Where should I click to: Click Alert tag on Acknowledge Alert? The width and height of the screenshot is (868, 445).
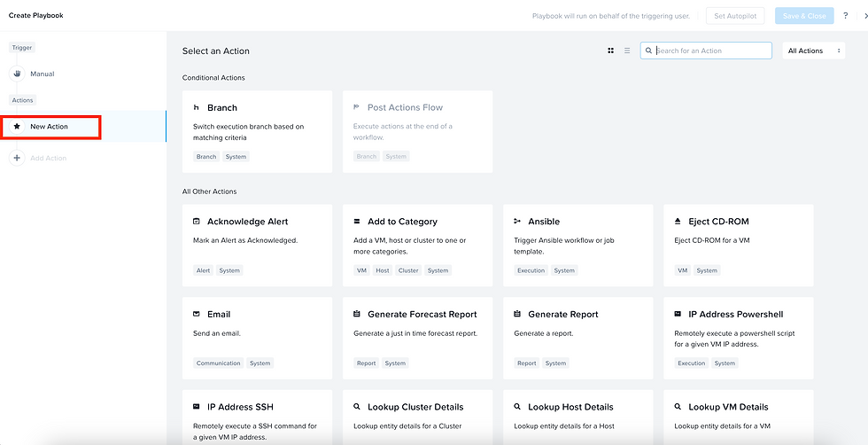(203, 270)
